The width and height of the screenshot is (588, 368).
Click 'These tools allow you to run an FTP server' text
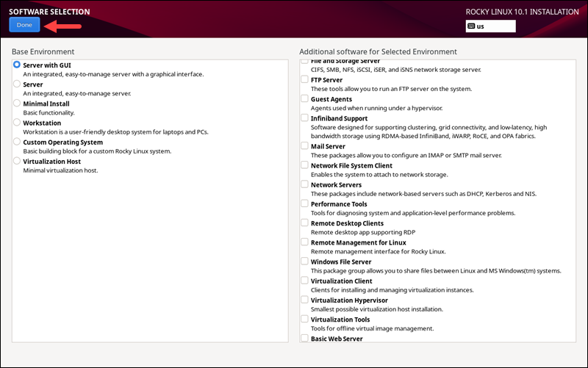[392, 89]
